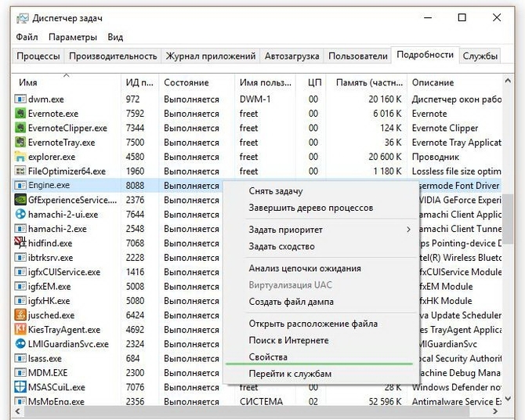
Task: Click the LMIGuardianSvc.exe icon
Action: click(x=20, y=344)
